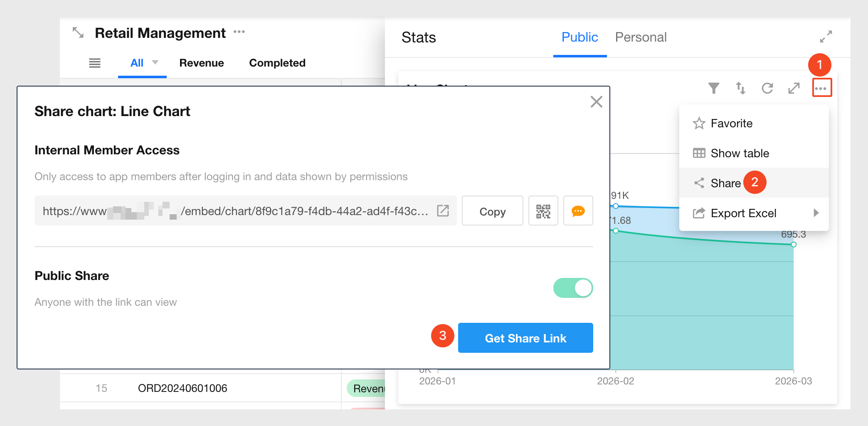Click the chart filter funnel icon
The width and height of the screenshot is (868, 426).
pyautogui.click(x=713, y=88)
